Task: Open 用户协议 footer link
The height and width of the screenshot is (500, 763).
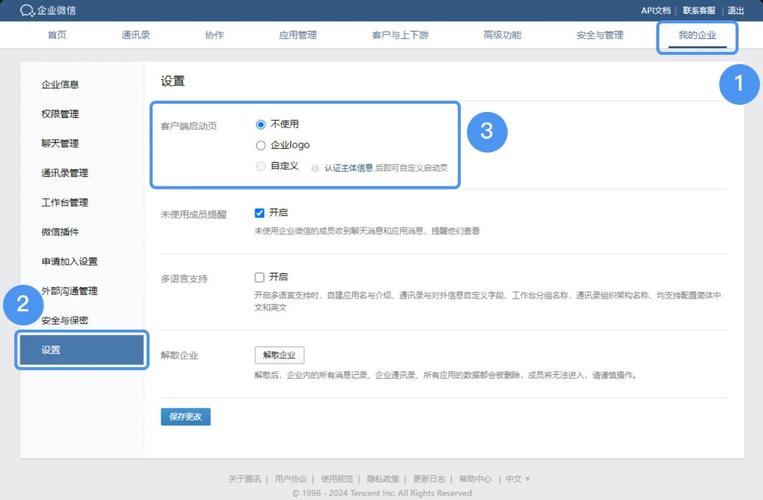Action: pyautogui.click(x=291, y=479)
